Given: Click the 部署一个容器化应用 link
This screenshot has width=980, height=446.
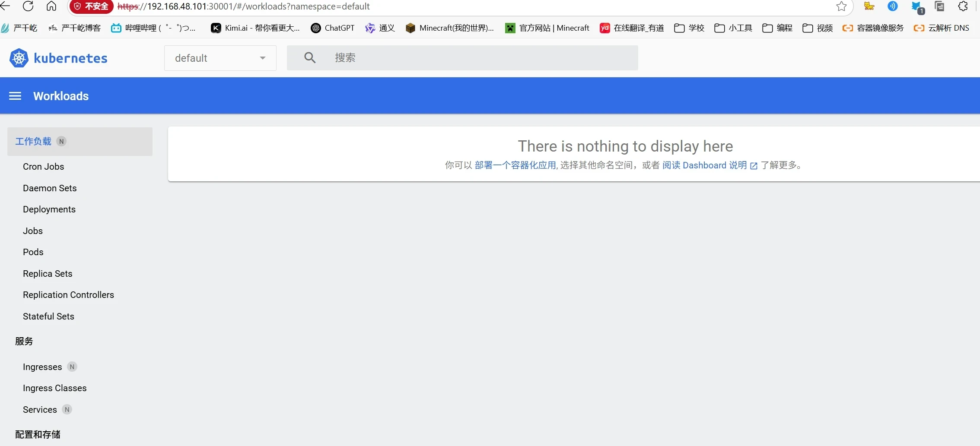Looking at the screenshot, I should (x=515, y=165).
